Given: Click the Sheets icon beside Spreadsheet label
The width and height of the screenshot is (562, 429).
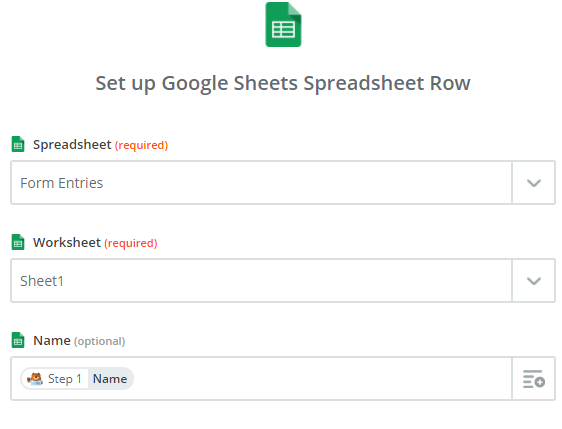Looking at the screenshot, I should coord(18,144).
